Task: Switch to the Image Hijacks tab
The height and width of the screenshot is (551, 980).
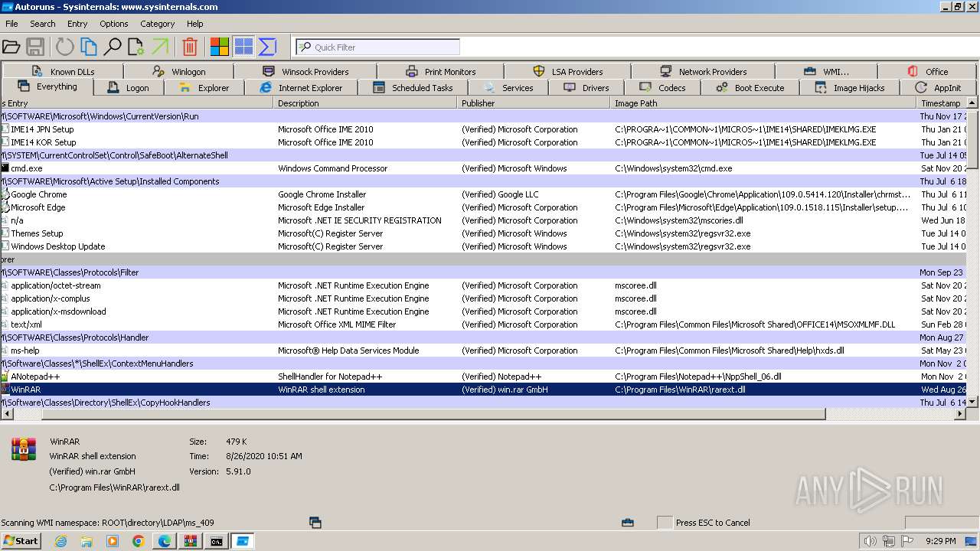Action: click(850, 87)
